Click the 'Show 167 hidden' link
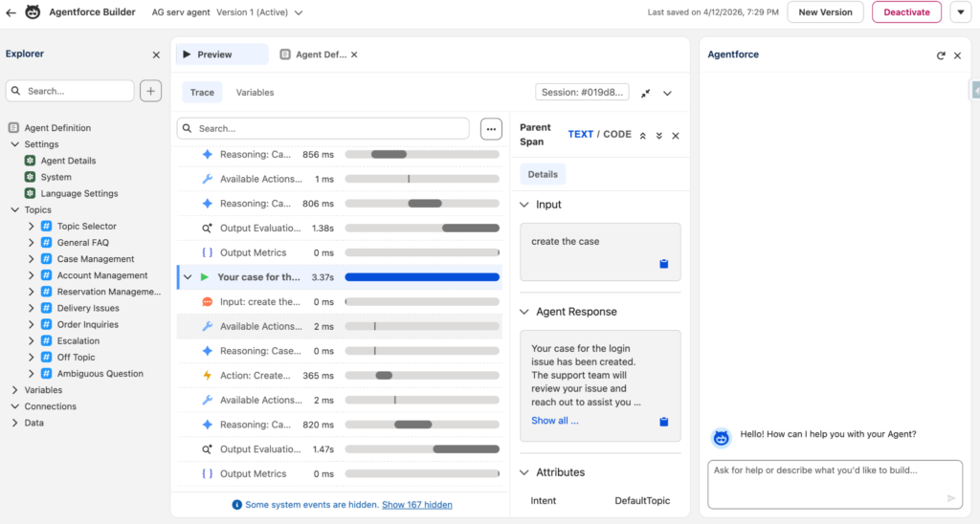The image size is (980, 524). coord(416,505)
